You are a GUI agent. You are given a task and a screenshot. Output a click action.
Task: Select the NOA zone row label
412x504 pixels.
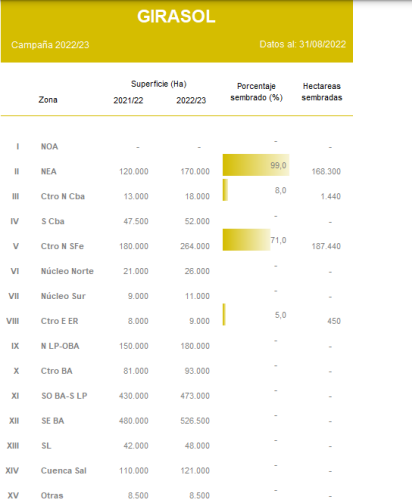[49, 147]
